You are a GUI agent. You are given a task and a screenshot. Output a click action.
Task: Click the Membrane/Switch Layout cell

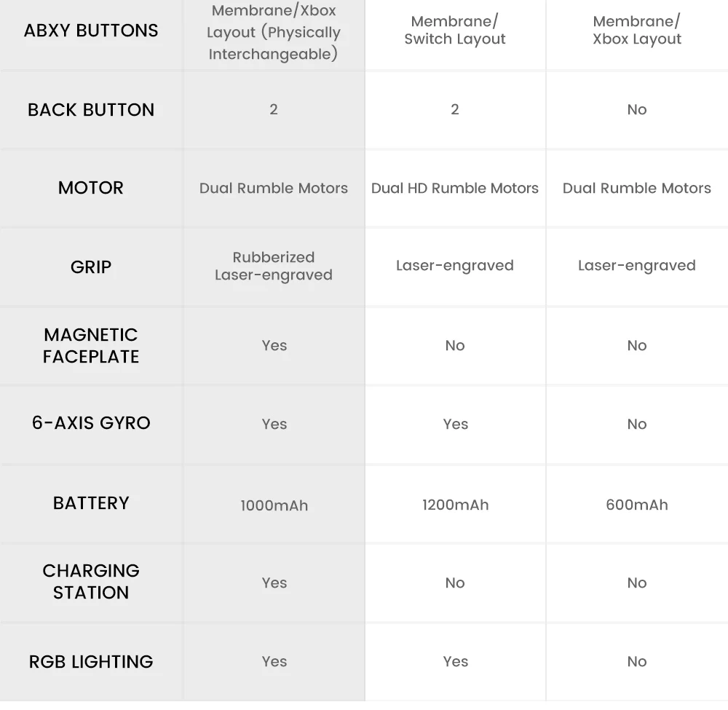(455, 31)
